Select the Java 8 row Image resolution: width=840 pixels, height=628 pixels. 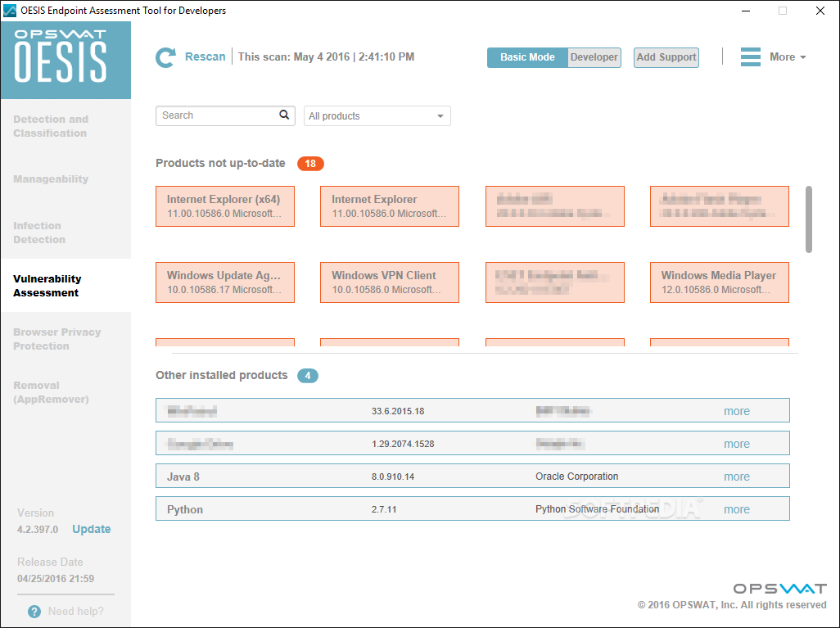(x=472, y=476)
